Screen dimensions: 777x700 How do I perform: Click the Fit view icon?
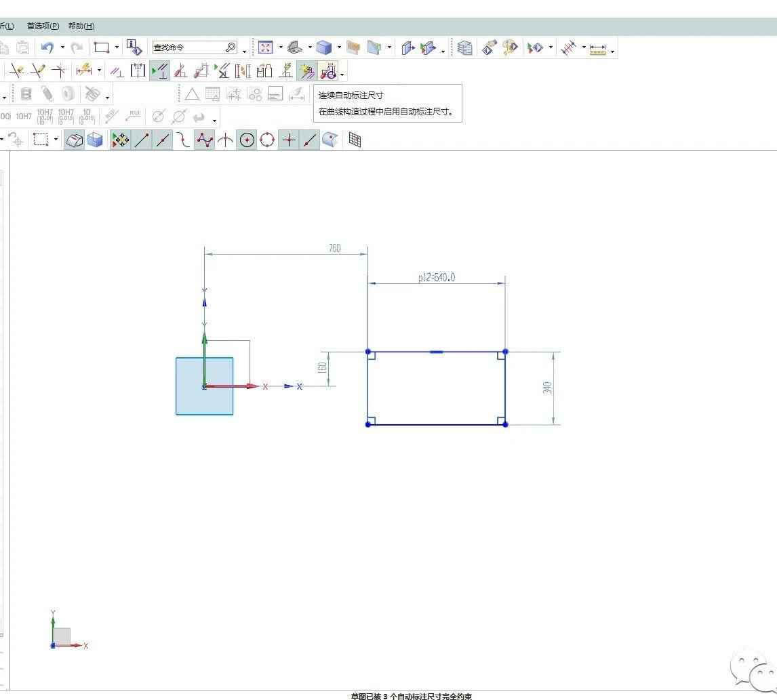[x=265, y=47]
